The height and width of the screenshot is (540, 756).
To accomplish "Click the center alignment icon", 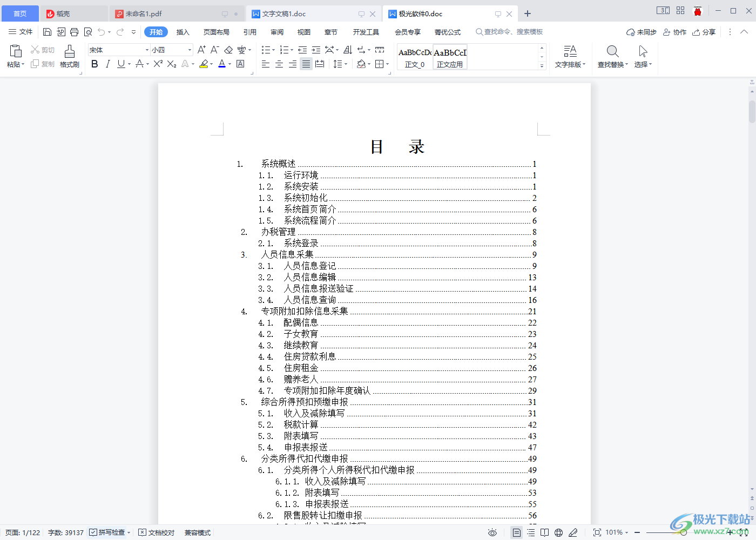I will (x=279, y=64).
